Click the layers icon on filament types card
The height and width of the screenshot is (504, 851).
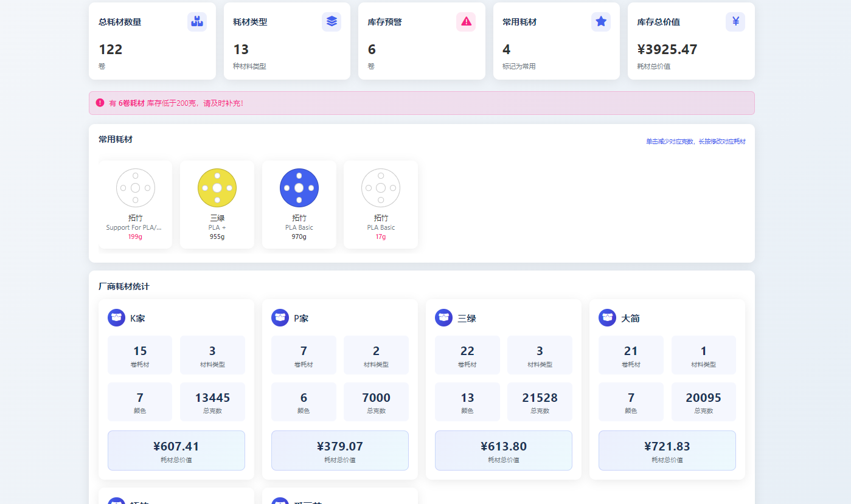(332, 22)
